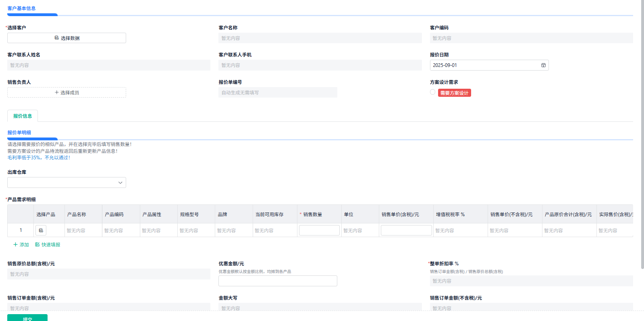
Task: Click the 报价日期 date input 2025-09-01
Action: 489,65
